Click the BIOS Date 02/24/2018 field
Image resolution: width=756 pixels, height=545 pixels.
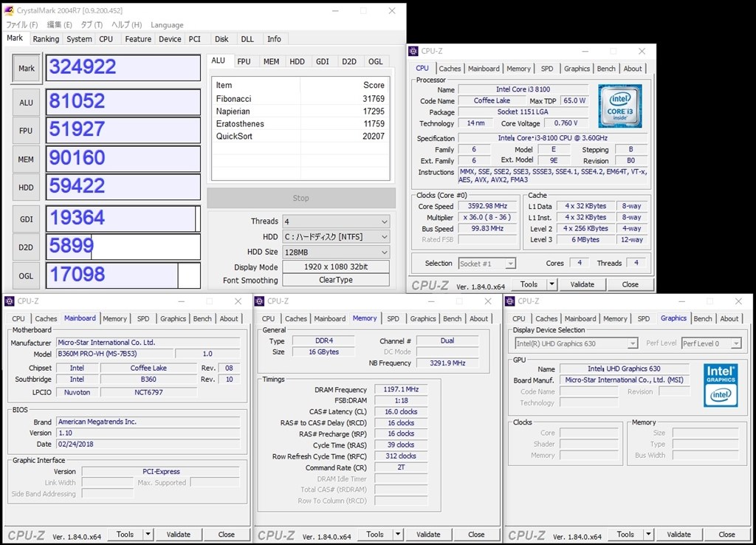(148, 445)
